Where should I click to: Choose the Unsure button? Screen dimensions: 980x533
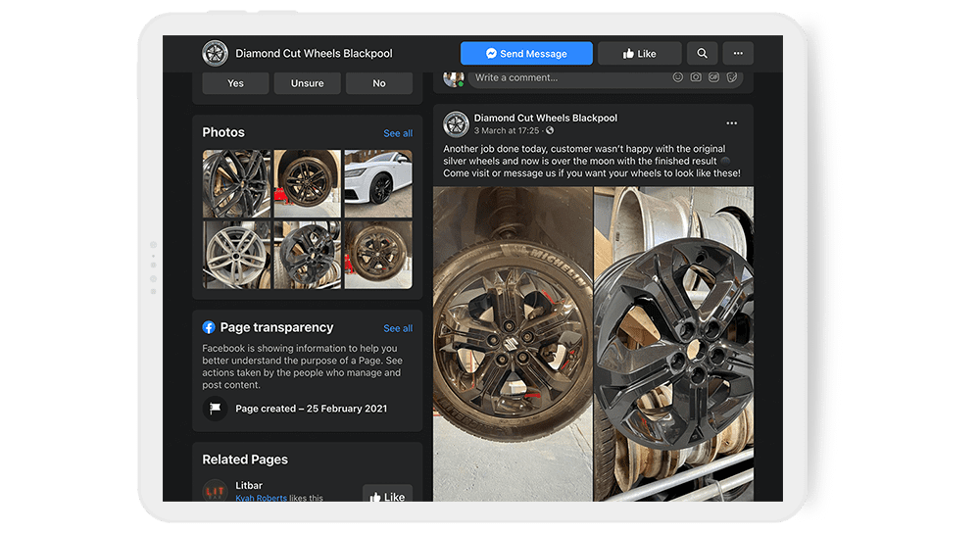point(308,83)
